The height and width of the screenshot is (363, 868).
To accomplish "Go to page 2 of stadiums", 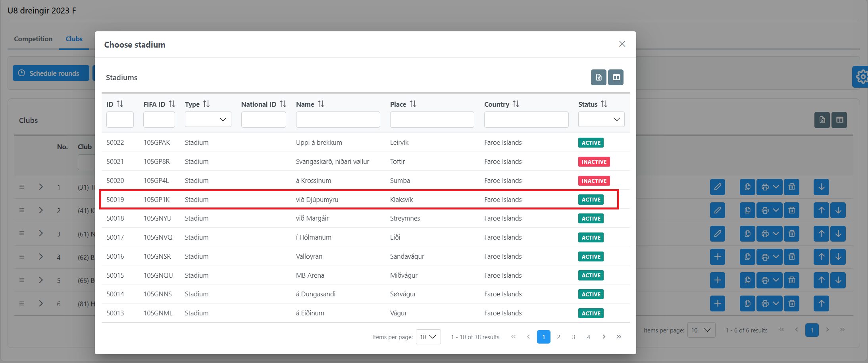I will click(x=558, y=337).
